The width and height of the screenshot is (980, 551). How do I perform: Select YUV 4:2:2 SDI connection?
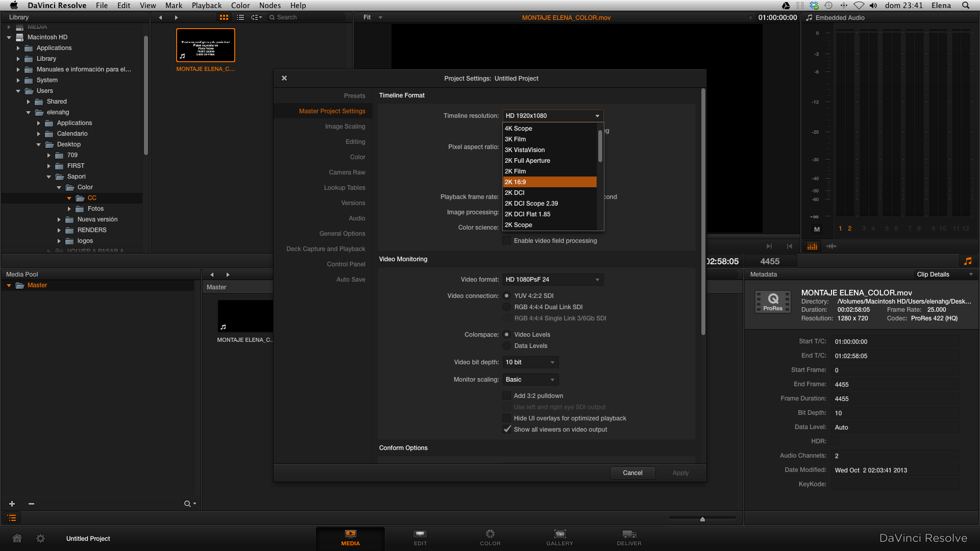coord(507,296)
